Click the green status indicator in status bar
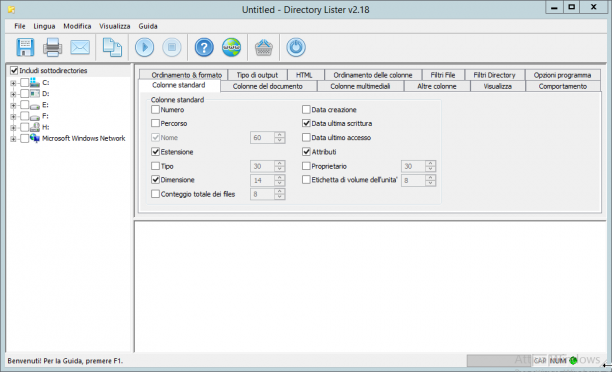Screen dimensions: 612x372 [573, 360]
